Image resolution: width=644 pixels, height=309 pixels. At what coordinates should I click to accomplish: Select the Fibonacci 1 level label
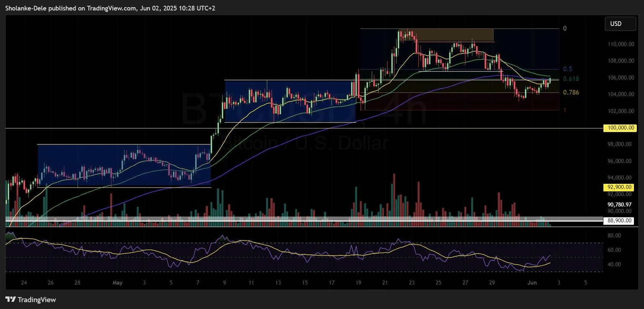tap(564, 110)
